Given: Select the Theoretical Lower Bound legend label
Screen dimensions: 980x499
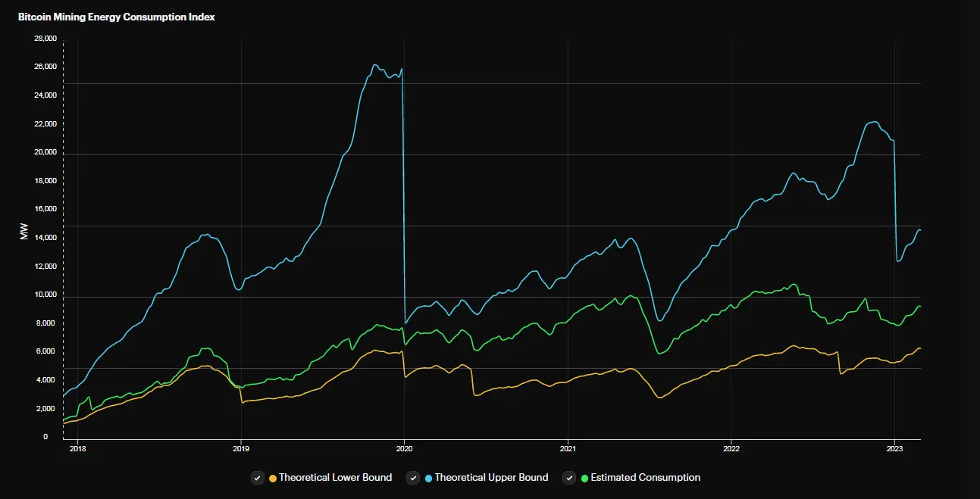Looking at the screenshot, I should pos(335,478).
